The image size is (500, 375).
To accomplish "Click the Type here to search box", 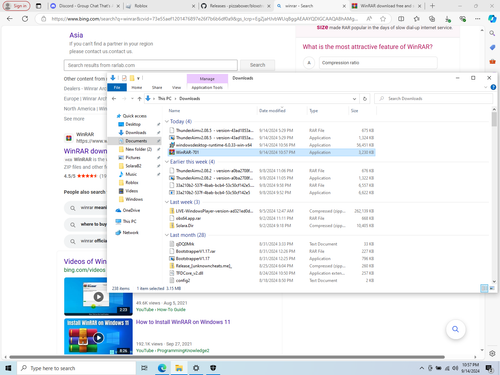I will 76,368.
